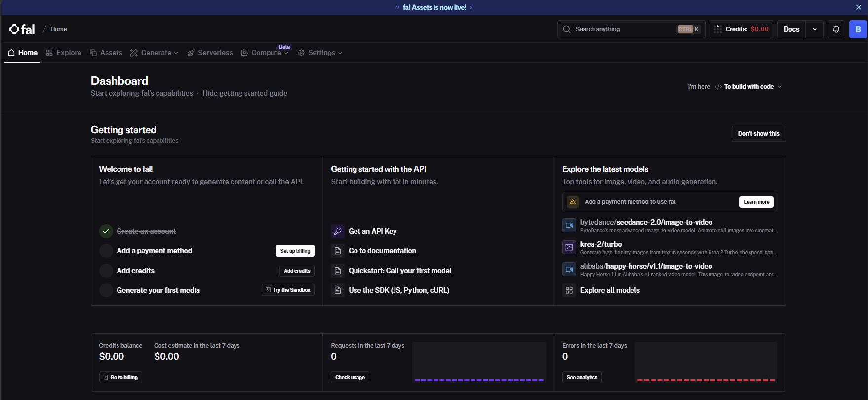Open Explore all models link

(610, 290)
